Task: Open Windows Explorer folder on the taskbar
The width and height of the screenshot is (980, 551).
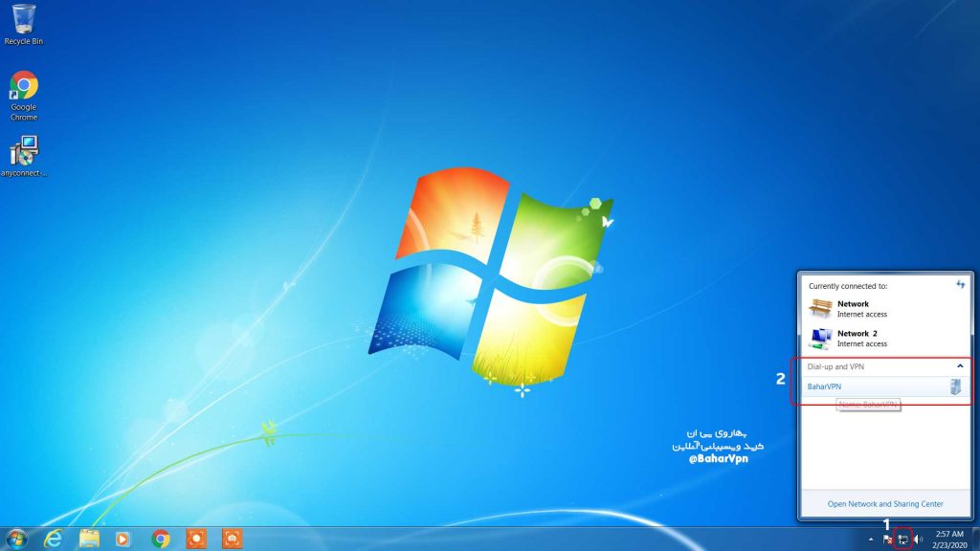Action: click(89, 539)
